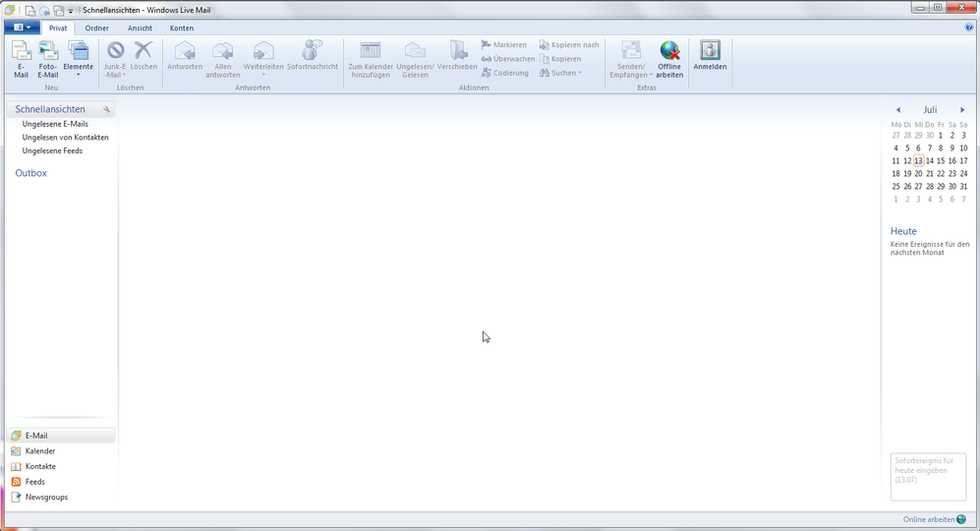Switch to the Konten tab
Viewport: 980px width, 531px height.
[x=182, y=29]
